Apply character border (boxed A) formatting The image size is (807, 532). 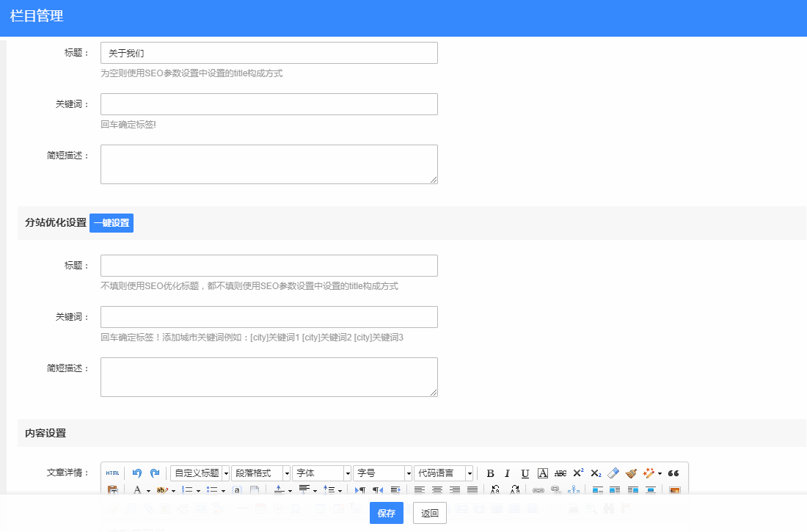point(542,473)
